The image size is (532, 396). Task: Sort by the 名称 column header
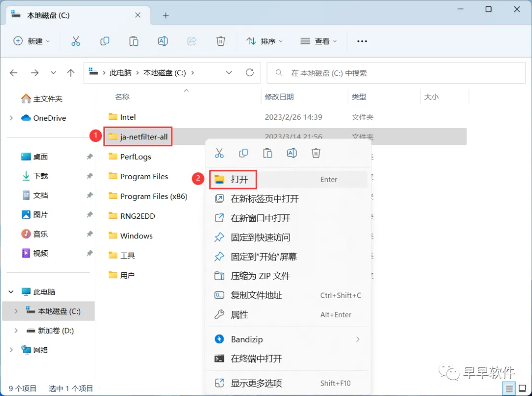pos(122,97)
